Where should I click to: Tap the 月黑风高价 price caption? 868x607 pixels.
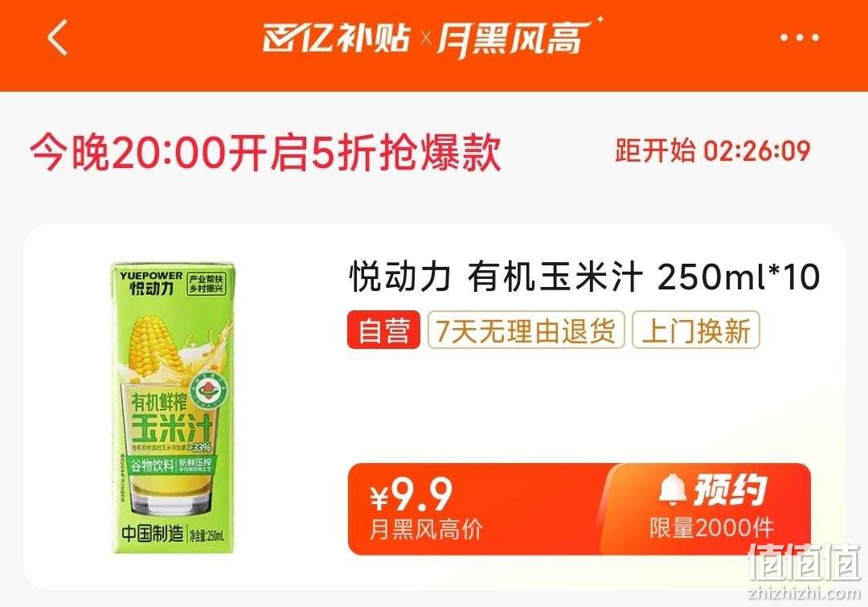point(426,530)
